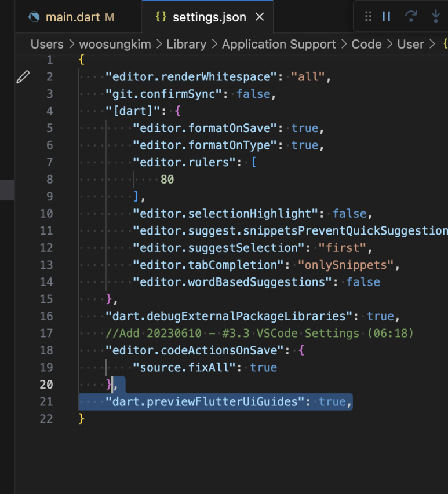Screen dimensions: 448x494
Task: Click the "git.confirmSync" key
Action: tap(163, 94)
